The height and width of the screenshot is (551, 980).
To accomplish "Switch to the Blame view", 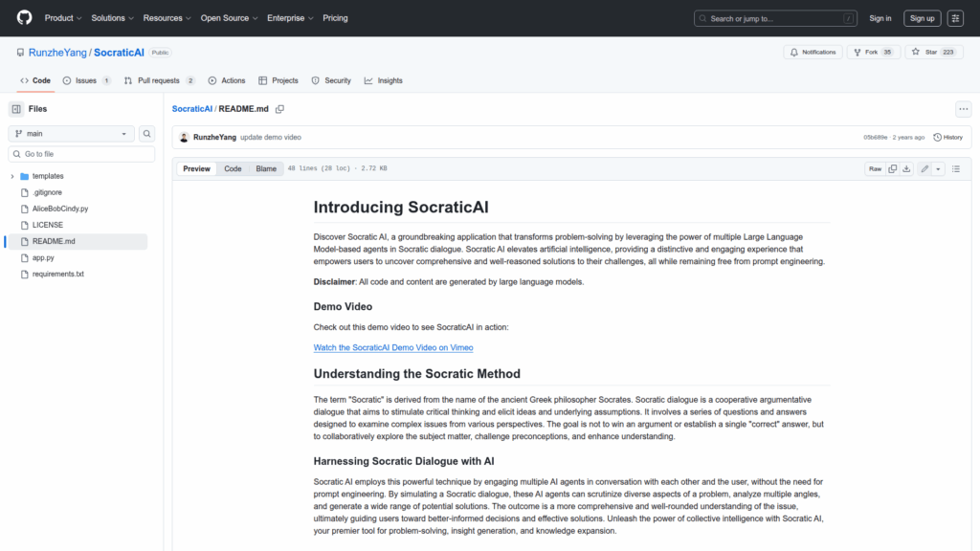I will pyautogui.click(x=266, y=168).
